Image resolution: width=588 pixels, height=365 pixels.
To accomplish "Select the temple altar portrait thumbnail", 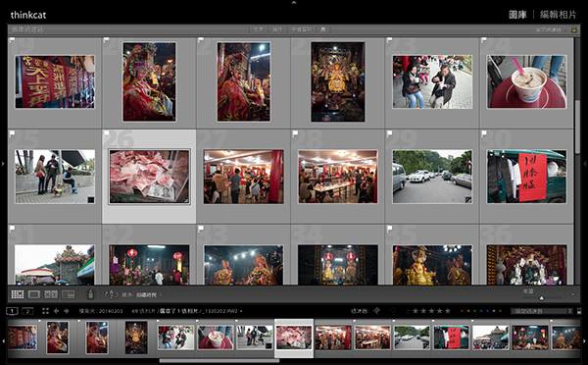I will [x=337, y=81].
